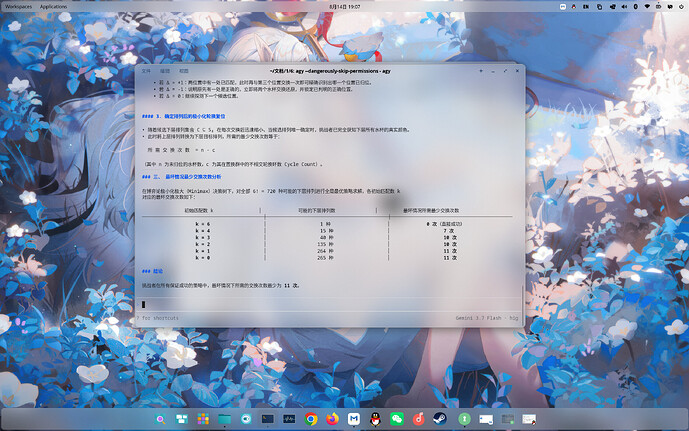The width and height of the screenshot is (689, 431).
Task: Open the gray window with green badge in dock
Action: (x=508, y=419)
